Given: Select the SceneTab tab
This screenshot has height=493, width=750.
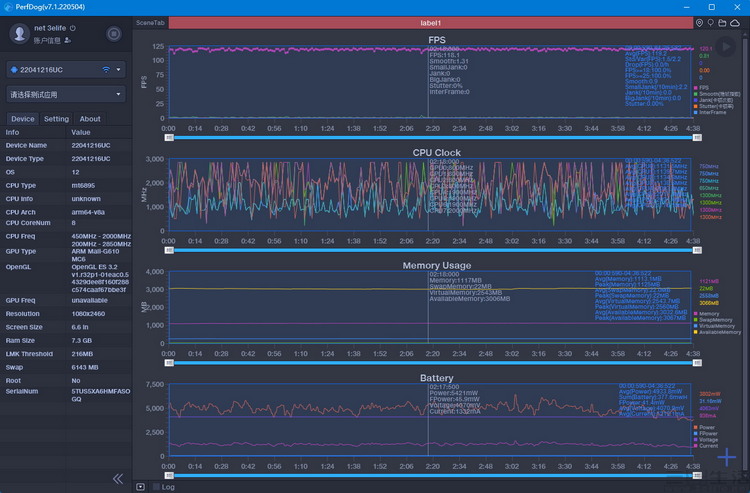Looking at the screenshot, I should pos(150,22).
